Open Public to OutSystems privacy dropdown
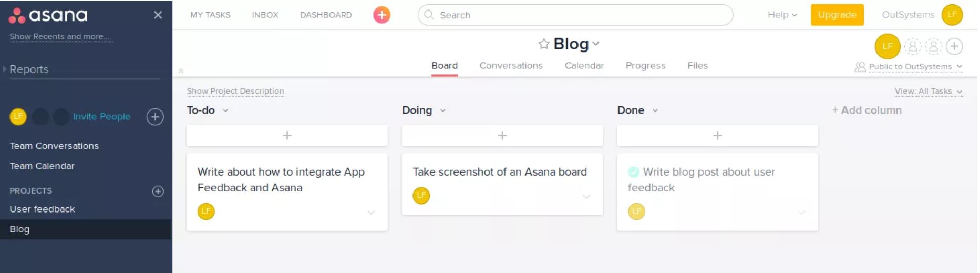This screenshot has height=273, width=980. (915, 67)
